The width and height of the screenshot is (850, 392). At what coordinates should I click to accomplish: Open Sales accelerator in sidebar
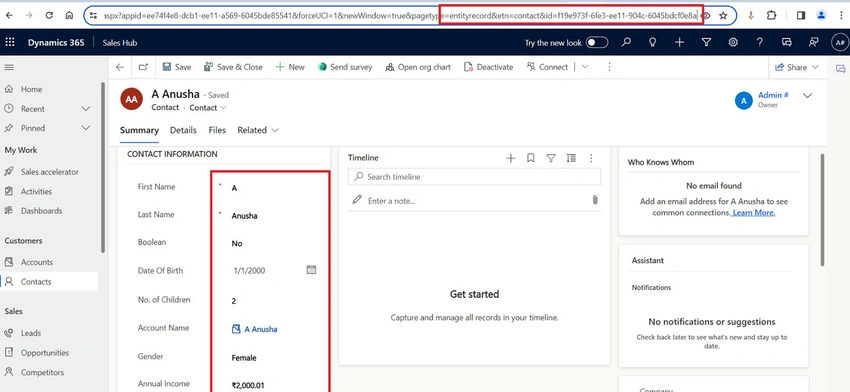coord(50,172)
